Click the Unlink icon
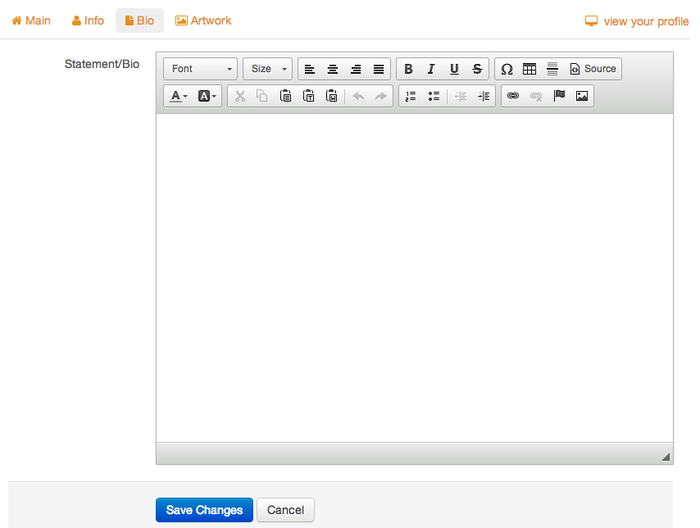Viewport: 700px width, 528px height. click(x=536, y=96)
